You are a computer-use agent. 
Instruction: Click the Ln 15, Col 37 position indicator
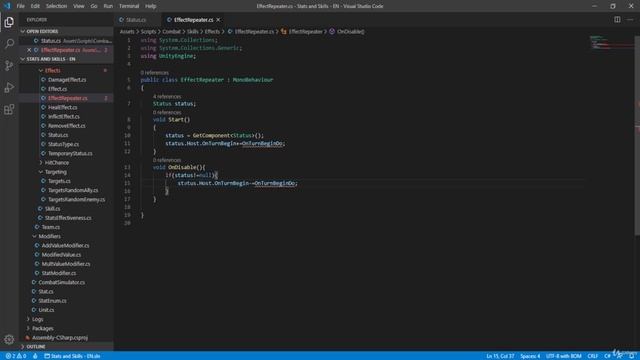click(500, 356)
